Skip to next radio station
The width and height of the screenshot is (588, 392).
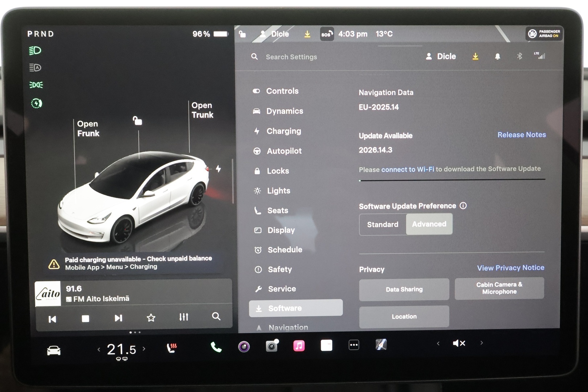pyautogui.click(x=118, y=318)
